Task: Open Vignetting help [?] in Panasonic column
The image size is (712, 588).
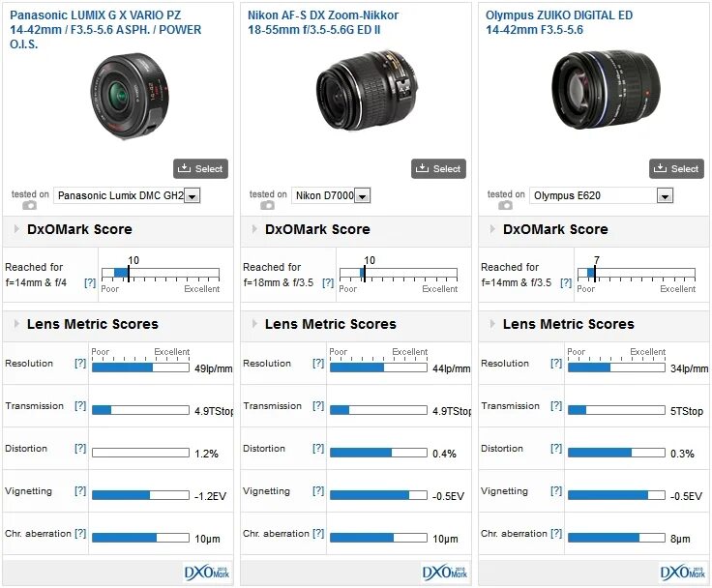Action: tap(80, 491)
